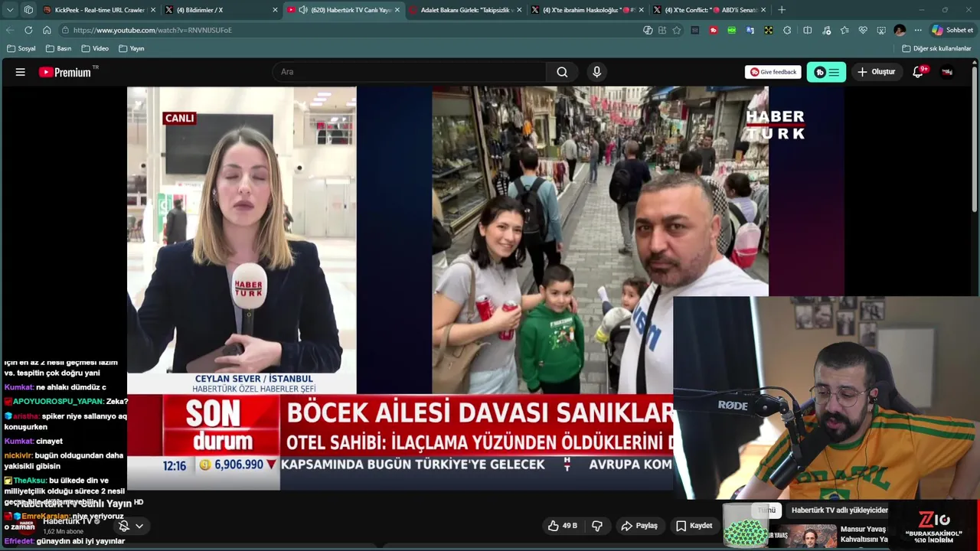Open a new browser tab
This screenshot has width=980, height=551.
coord(781,10)
